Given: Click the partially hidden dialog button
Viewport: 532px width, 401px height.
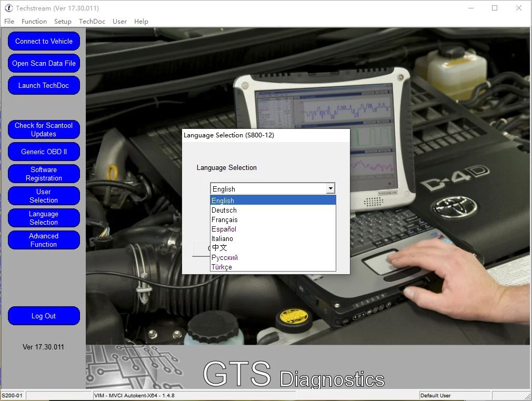Looking at the screenshot, I should coord(201,249).
